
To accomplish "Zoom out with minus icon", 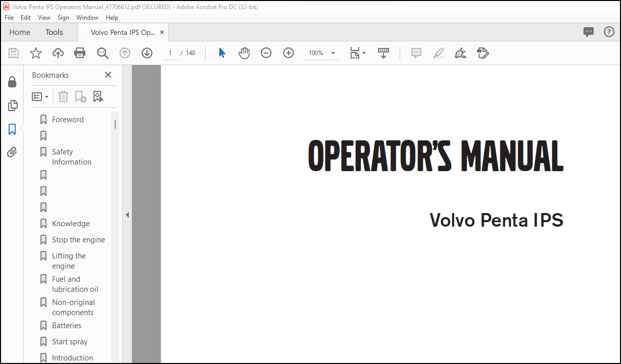I will 266,53.
